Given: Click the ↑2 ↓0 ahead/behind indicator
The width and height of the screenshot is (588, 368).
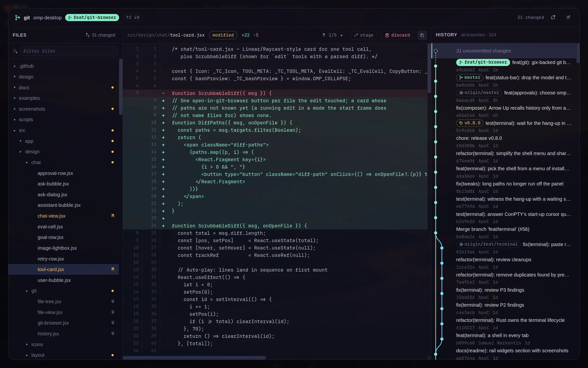Looking at the screenshot, I should [x=133, y=17].
